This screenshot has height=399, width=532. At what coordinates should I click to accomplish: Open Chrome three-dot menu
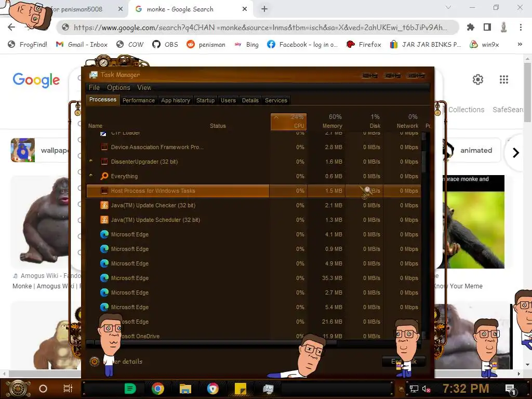click(x=521, y=27)
